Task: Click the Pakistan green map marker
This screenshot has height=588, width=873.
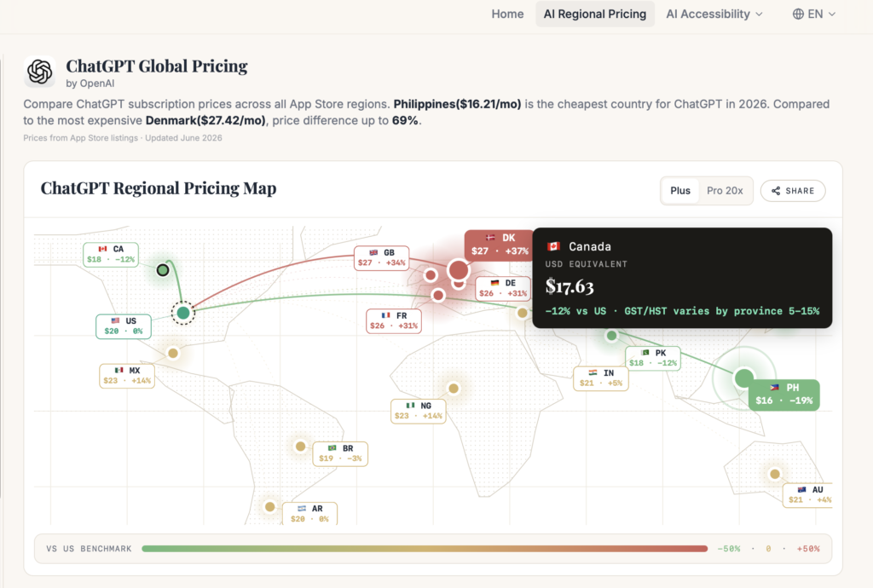Action: coord(611,336)
